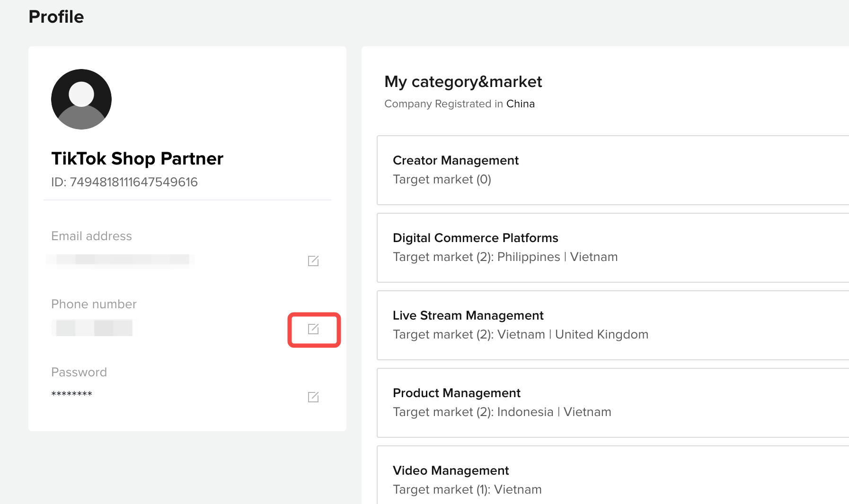The image size is (849, 504).
Task: Click the TikTok Shop Partner name
Action: 137,158
